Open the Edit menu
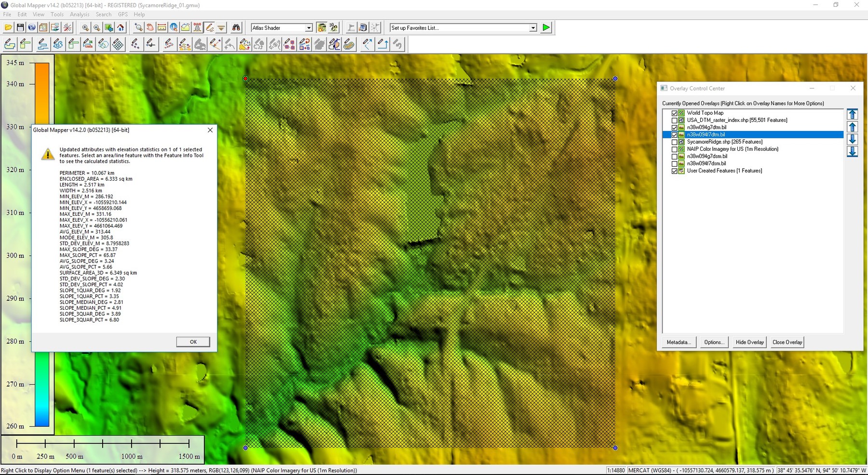 click(22, 14)
